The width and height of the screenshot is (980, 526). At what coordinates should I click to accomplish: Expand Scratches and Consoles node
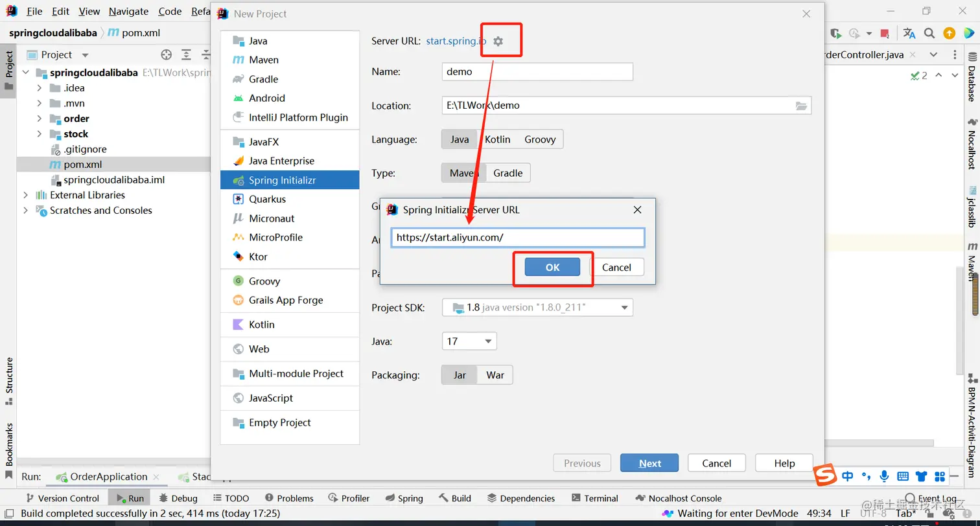pos(25,211)
